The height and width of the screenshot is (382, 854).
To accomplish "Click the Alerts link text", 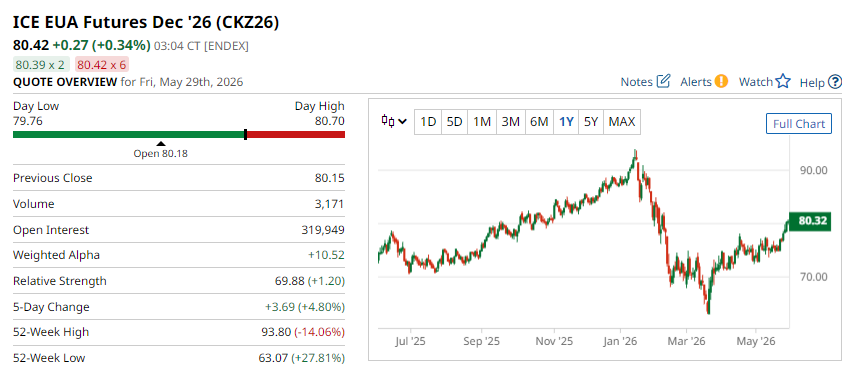I will 696,82.
